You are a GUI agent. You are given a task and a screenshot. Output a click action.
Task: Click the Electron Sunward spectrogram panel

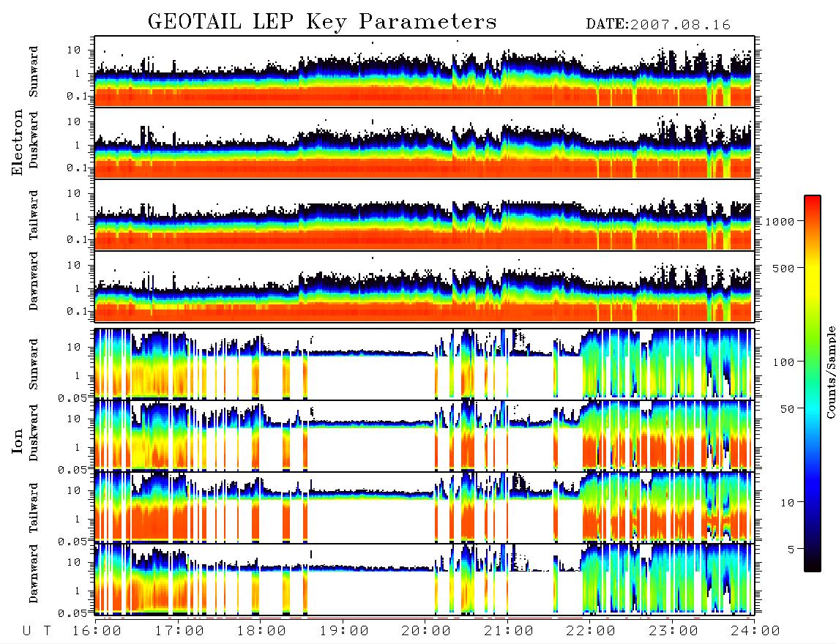pos(425,72)
